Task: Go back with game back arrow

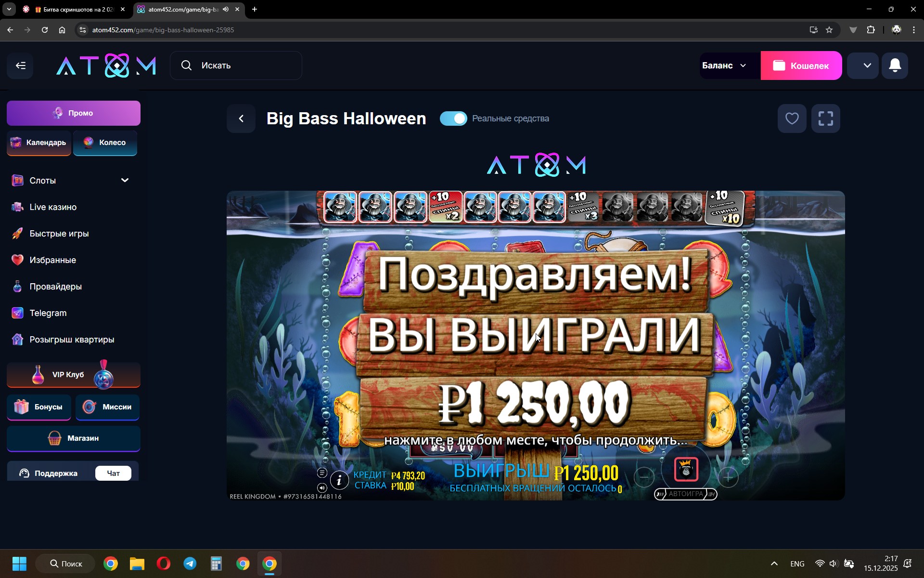Action: (x=242, y=118)
